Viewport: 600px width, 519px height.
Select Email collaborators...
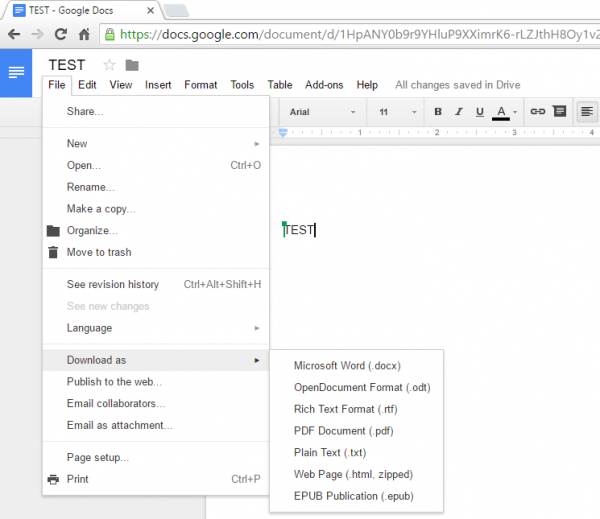pos(156,404)
